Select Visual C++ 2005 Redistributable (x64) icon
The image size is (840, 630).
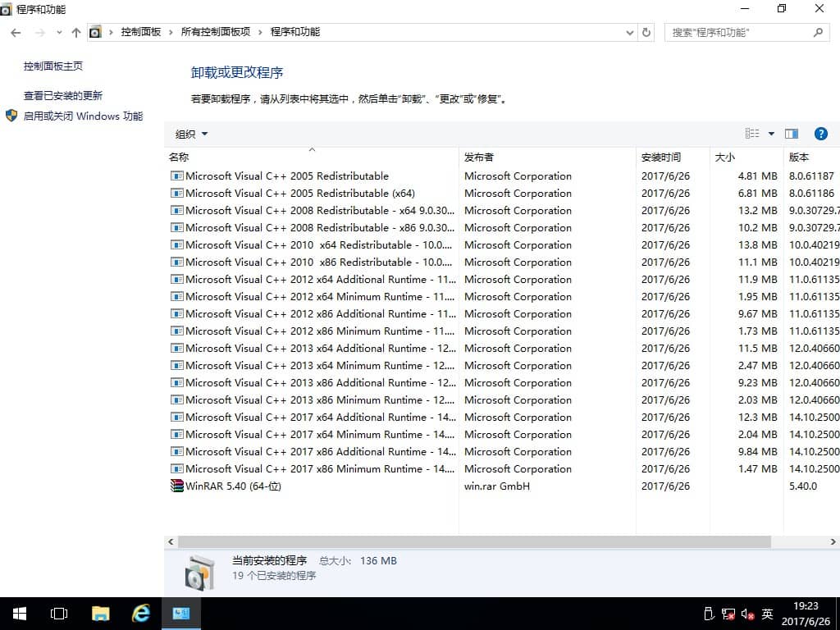pos(177,193)
